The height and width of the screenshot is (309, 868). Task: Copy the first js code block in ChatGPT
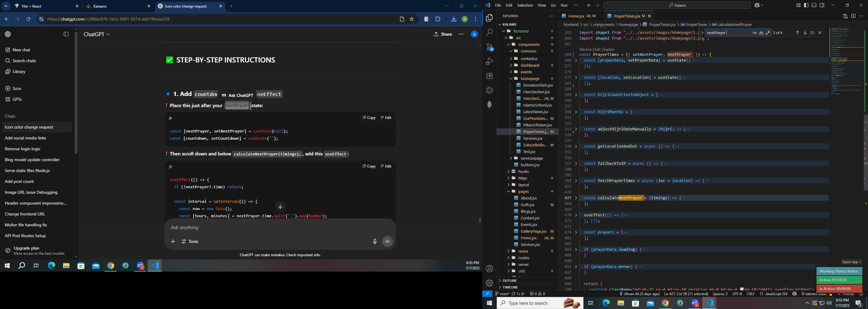click(x=369, y=117)
